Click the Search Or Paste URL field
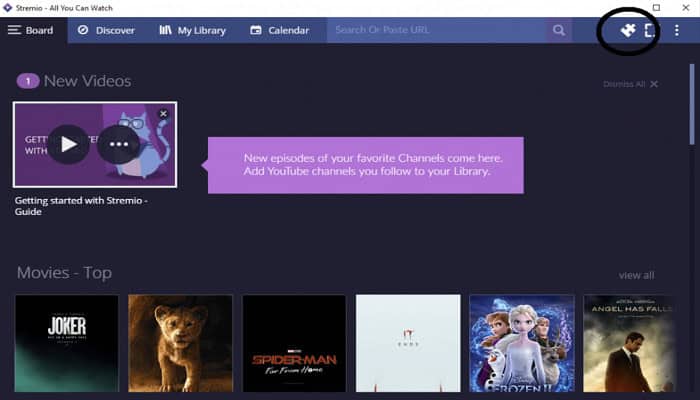Image resolution: width=700 pixels, height=400 pixels. pyautogui.click(x=436, y=30)
